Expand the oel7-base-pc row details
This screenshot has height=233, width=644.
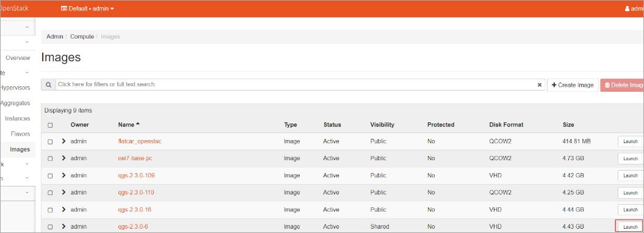(63, 158)
